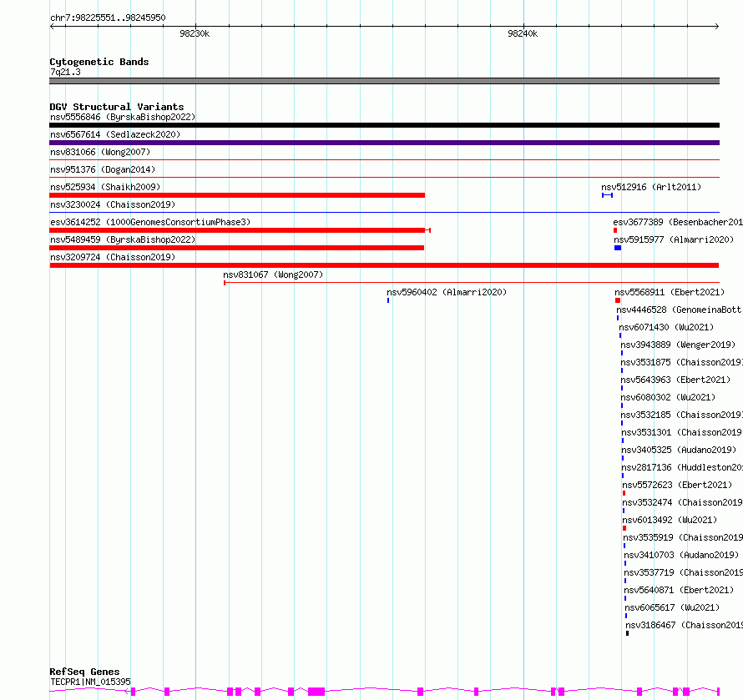Click nsv512916 (Arlt2011) label
The height and width of the screenshot is (700, 743).
(x=651, y=187)
